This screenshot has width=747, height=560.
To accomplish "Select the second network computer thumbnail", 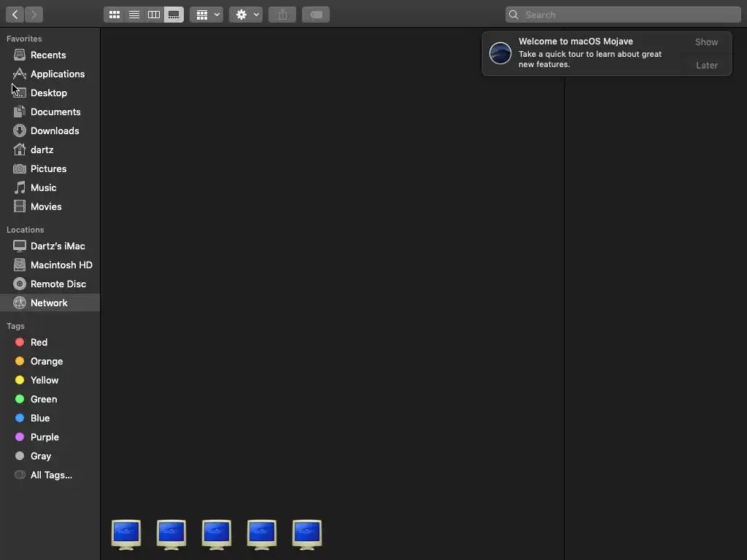I will [x=171, y=534].
